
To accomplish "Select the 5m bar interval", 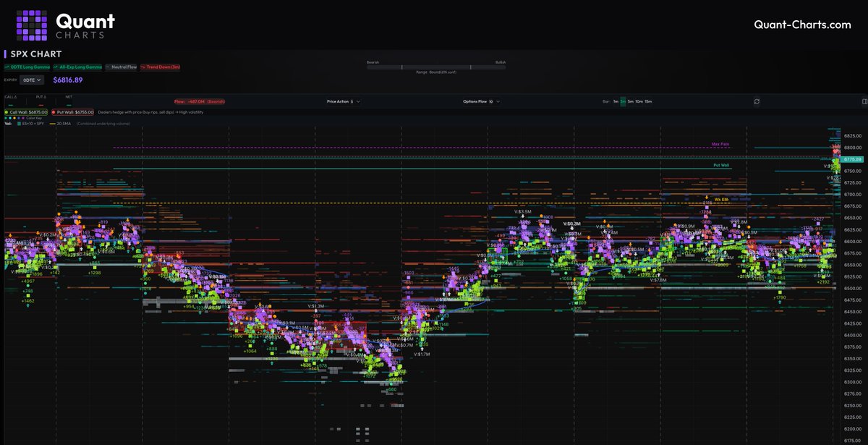I will [x=631, y=101].
